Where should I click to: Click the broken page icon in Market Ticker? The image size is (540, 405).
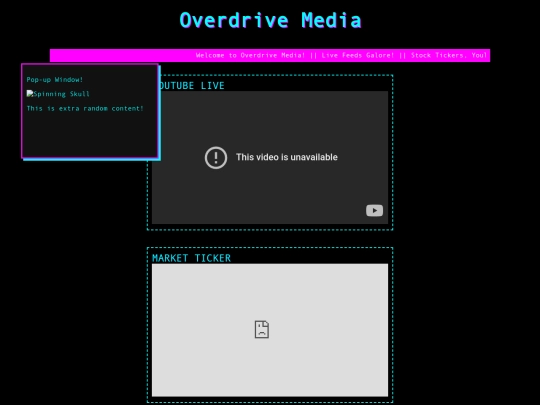(262, 329)
